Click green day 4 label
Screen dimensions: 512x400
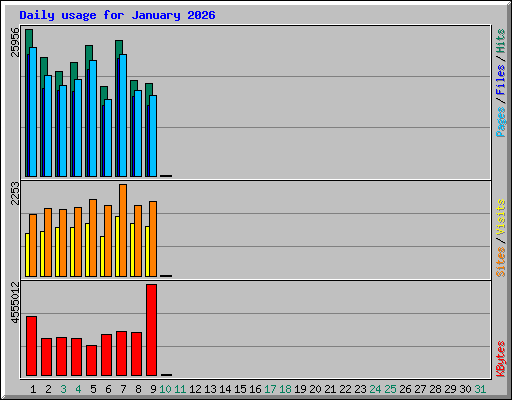(x=78, y=389)
